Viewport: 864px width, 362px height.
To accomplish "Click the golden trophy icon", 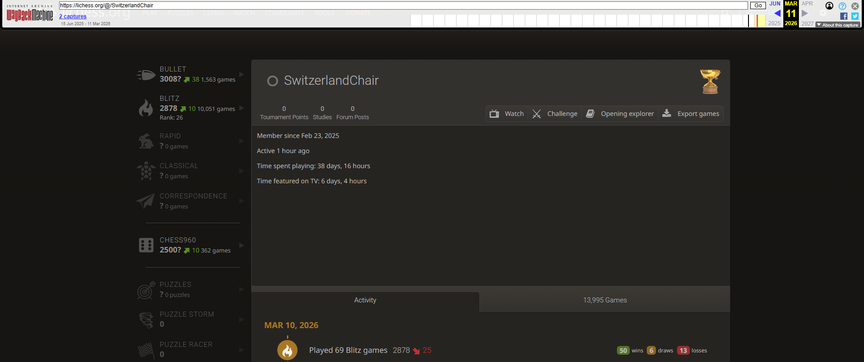I will click(x=710, y=82).
